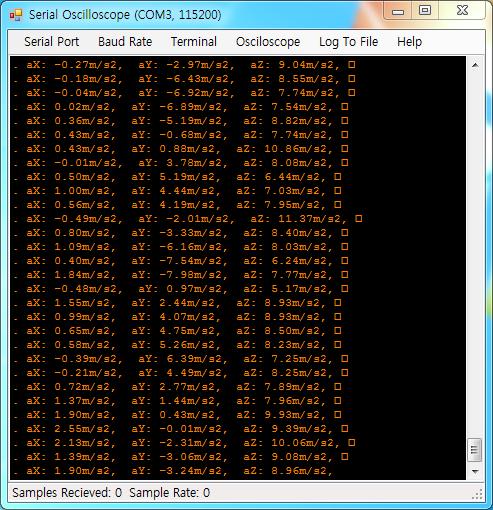Click the resize grip in status bar corner

478,494
